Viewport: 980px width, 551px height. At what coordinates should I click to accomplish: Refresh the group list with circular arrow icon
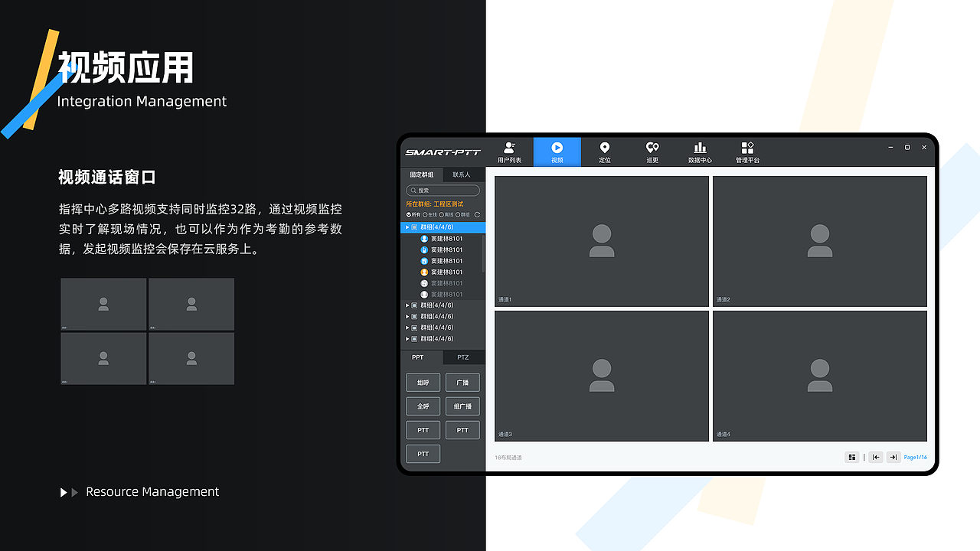point(476,214)
